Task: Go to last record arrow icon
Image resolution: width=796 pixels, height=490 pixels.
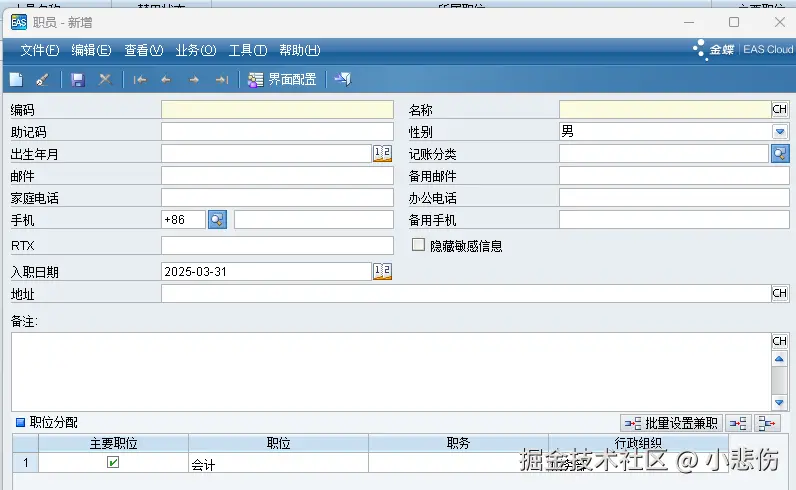Action: coord(222,80)
